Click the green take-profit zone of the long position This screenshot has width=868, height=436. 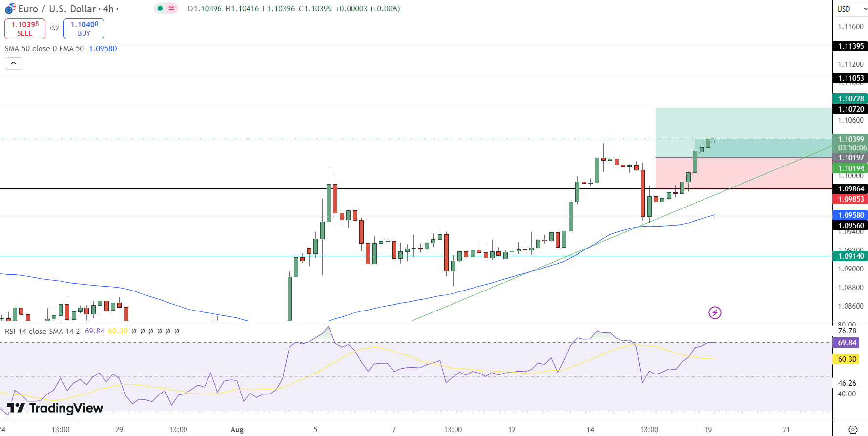click(x=744, y=133)
